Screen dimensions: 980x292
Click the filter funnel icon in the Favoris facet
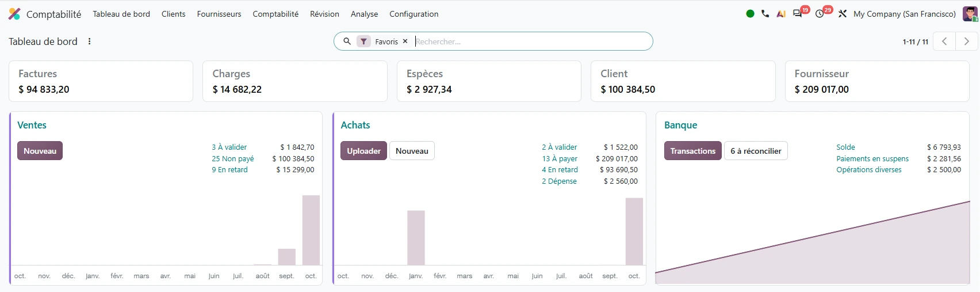pos(363,41)
